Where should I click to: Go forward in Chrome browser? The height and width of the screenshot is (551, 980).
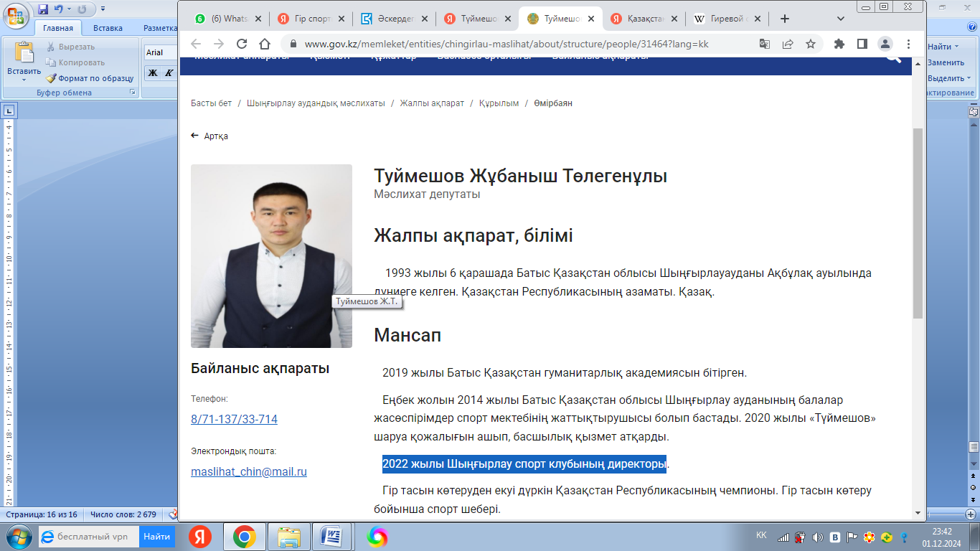click(x=219, y=44)
